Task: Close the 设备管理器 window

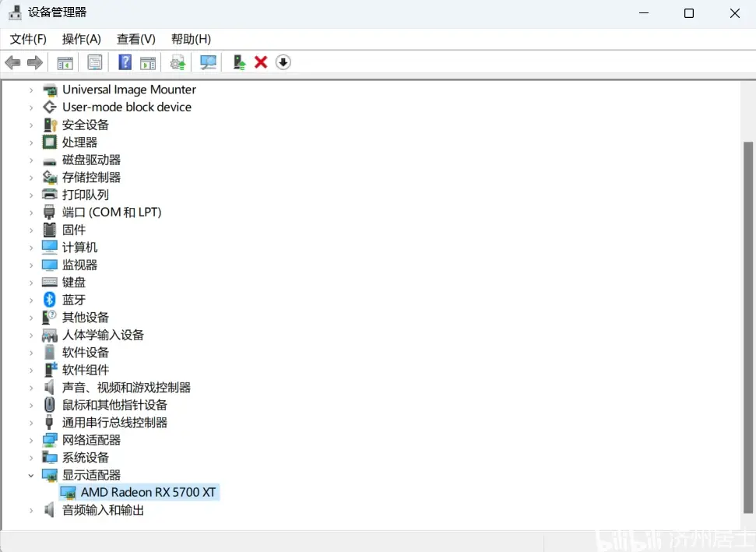Action: click(734, 13)
